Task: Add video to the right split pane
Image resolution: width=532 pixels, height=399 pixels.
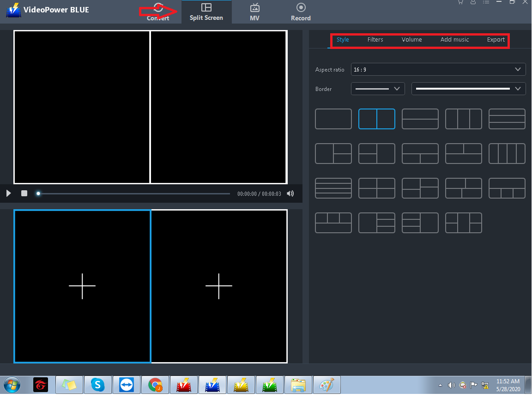Action: (x=218, y=286)
